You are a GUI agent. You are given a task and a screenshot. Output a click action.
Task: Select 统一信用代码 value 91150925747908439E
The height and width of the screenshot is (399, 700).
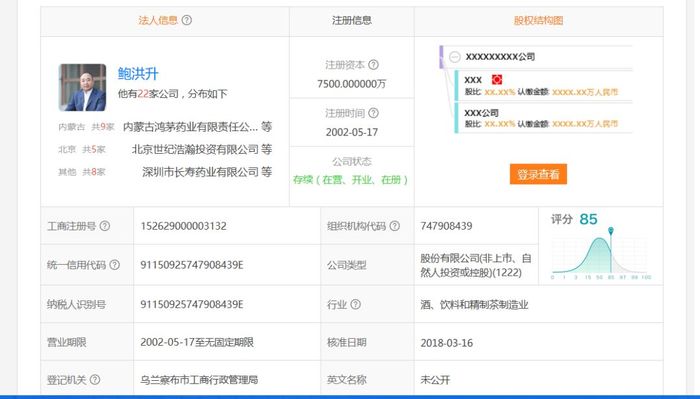pyautogui.click(x=192, y=265)
